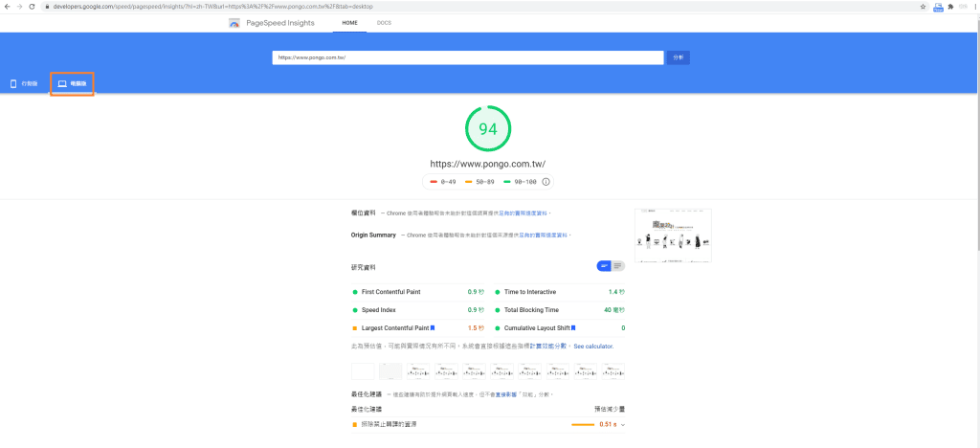
Task: Click the 研究資料 section heading
Action: 364,267
